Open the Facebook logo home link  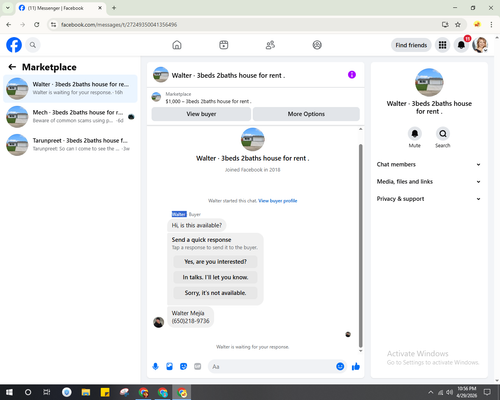tap(14, 45)
